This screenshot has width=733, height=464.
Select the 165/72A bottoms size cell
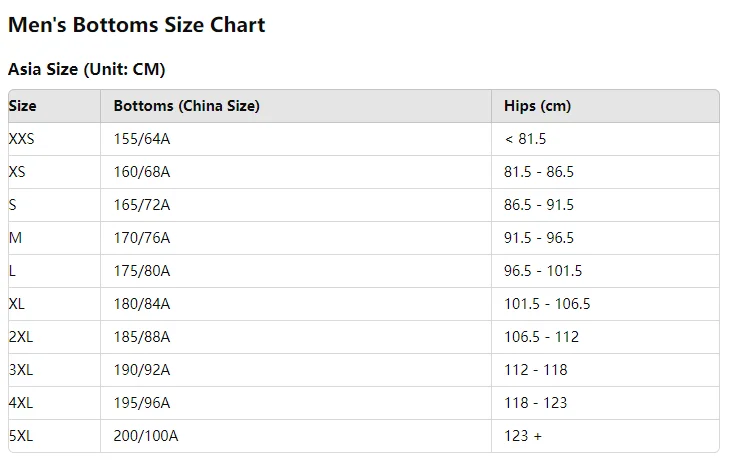142,205
